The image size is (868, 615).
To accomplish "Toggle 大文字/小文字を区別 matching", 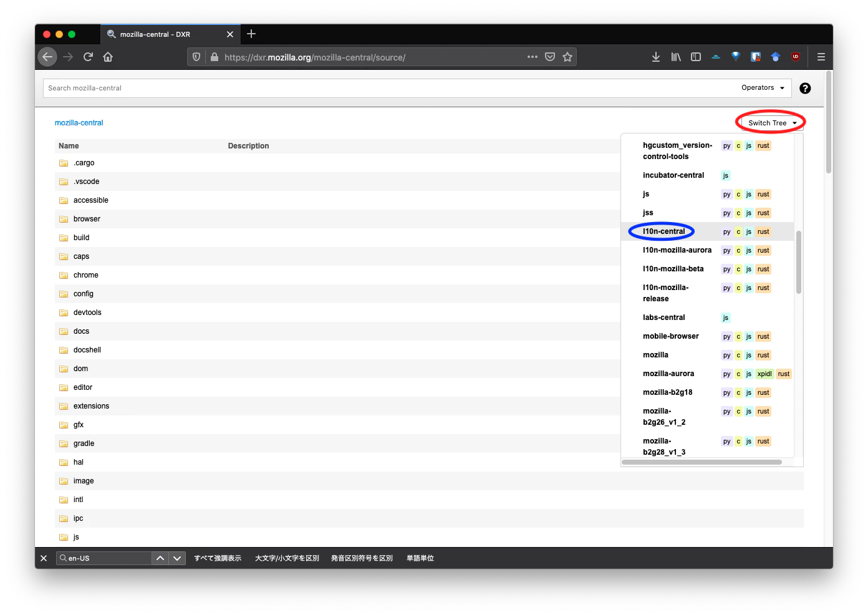I will (x=286, y=558).
